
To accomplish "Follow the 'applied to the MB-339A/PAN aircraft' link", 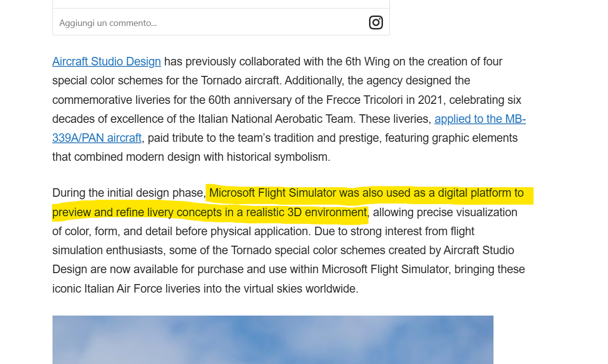I will 480,119.
